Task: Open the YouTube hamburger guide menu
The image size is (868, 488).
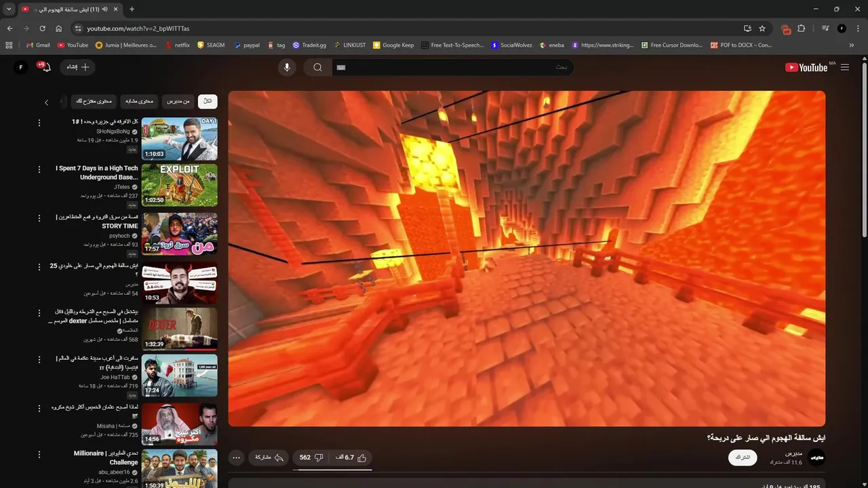Action: [x=845, y=67]
